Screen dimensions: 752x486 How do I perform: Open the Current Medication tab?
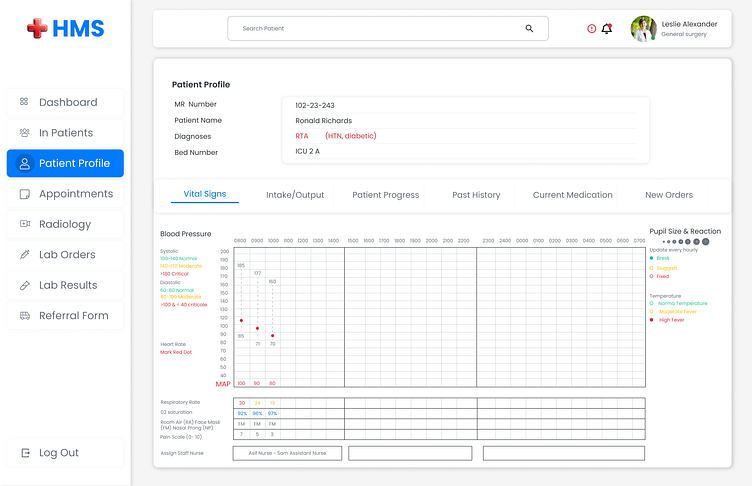tap(573, 195)
